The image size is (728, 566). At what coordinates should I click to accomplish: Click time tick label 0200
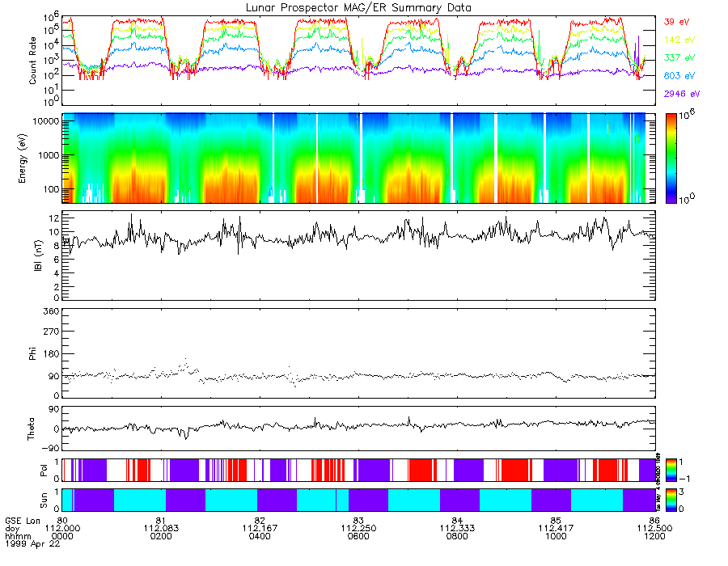click(x=161, y=536)
